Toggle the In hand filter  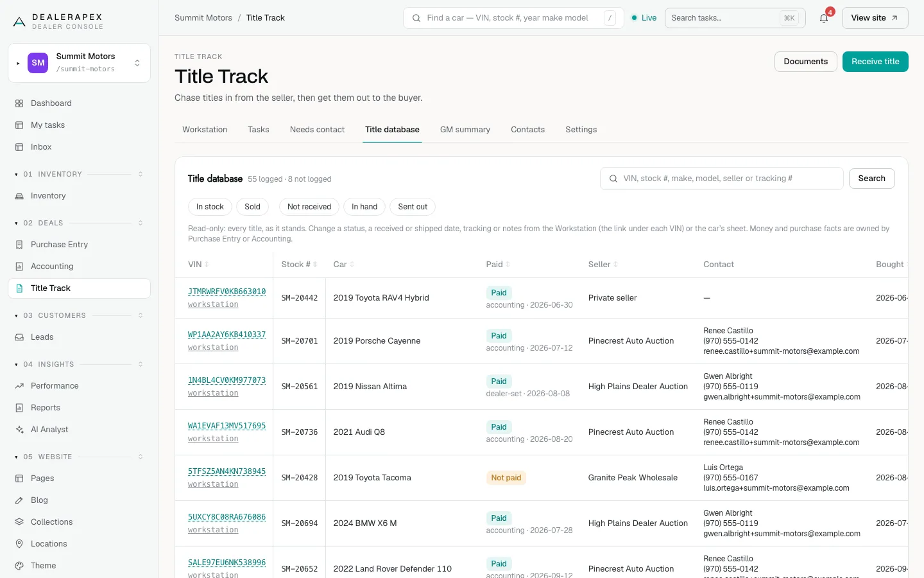click(x=364, y=207)
